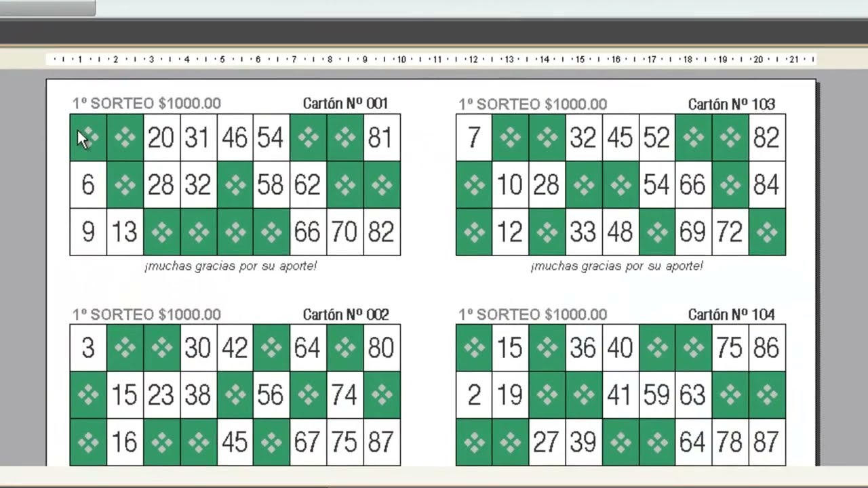Click number 67 in Cartón 002

click(x=308, y=442)
